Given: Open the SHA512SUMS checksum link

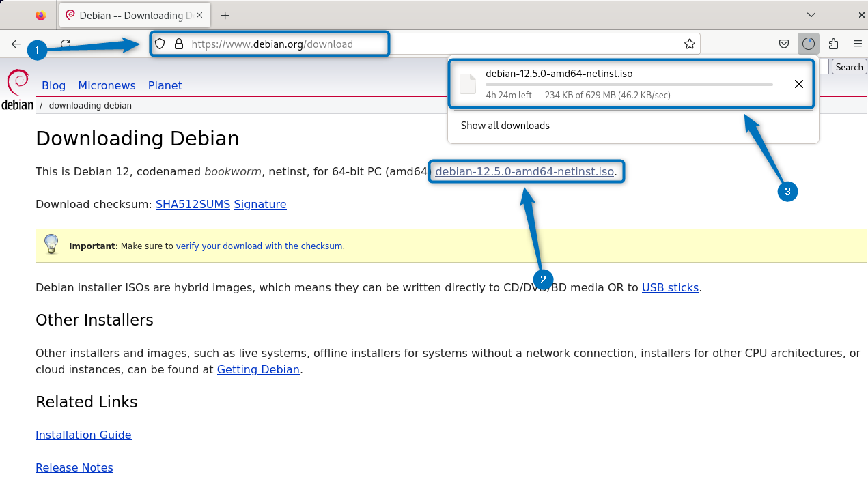Looking at the screenshot, I should tap(193, 204).
